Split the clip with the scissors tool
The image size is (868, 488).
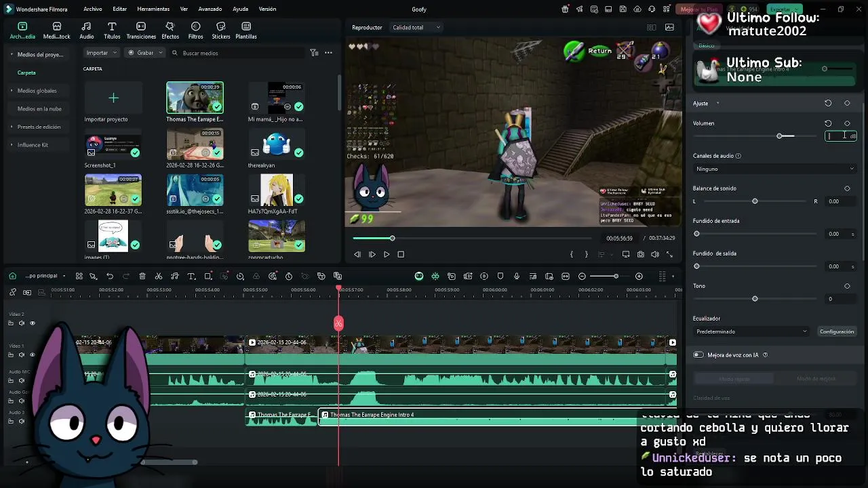click(x=159, y=277)
